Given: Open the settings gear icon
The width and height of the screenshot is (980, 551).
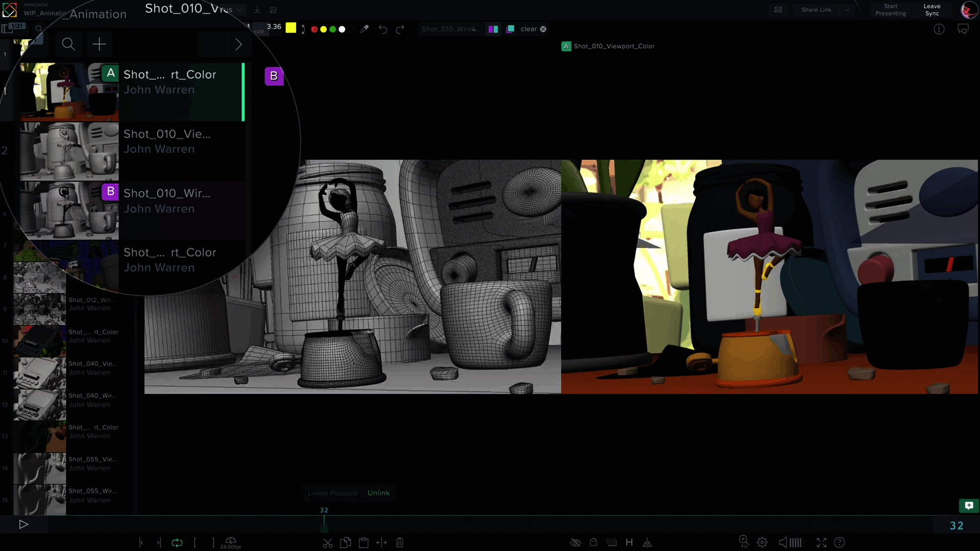Looking at the screenshot, I should pyautogui.click(x=762, y=543).
